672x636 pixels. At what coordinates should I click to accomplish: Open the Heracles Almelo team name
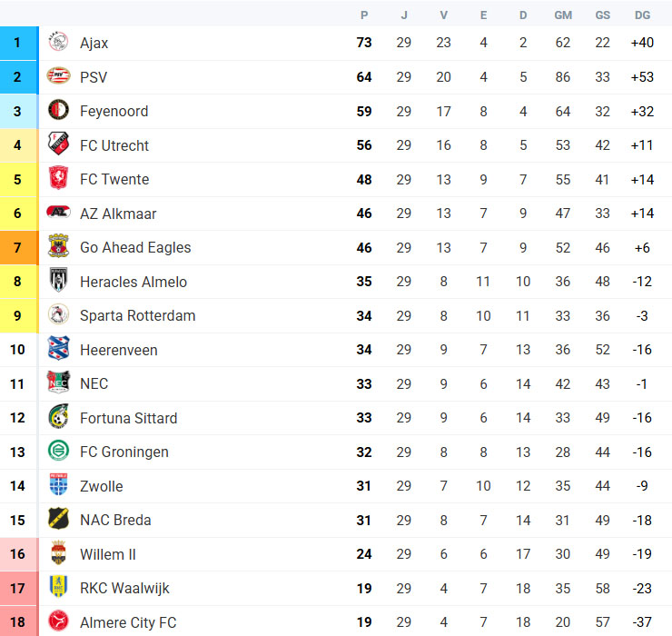pyautogui.click(x=133, y=282)
